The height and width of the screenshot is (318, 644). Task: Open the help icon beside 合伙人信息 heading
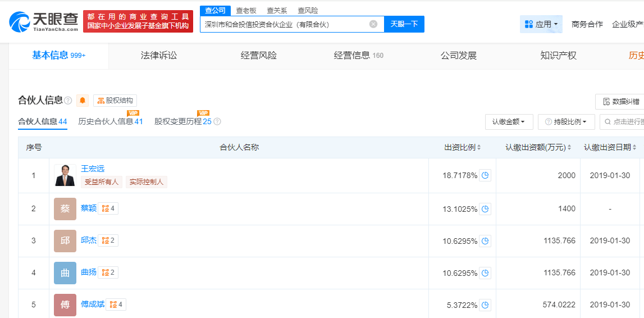(68, 101)
